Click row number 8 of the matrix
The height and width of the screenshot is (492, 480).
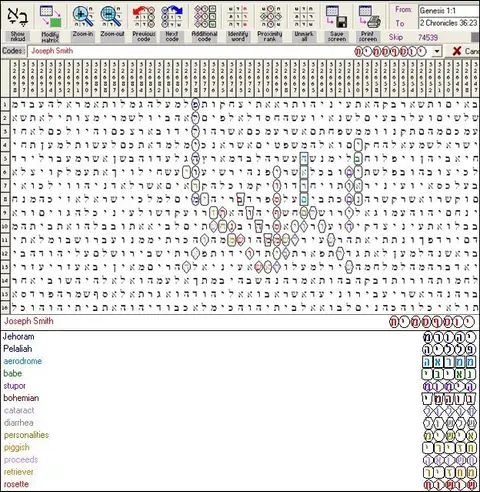pyautogui.click(x=5, y=199)
